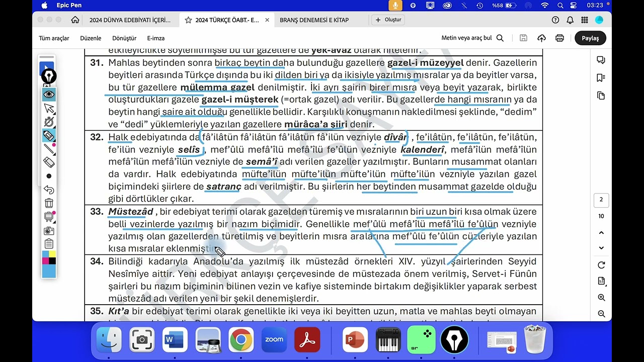Open Acrobat help question mark

[x=555, y=20]
